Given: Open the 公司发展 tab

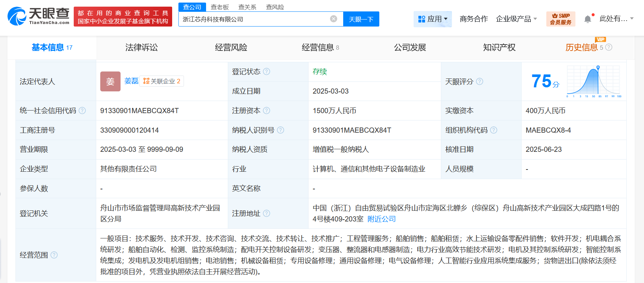Looking at the screenshot, I should click(x=410, y=48).
